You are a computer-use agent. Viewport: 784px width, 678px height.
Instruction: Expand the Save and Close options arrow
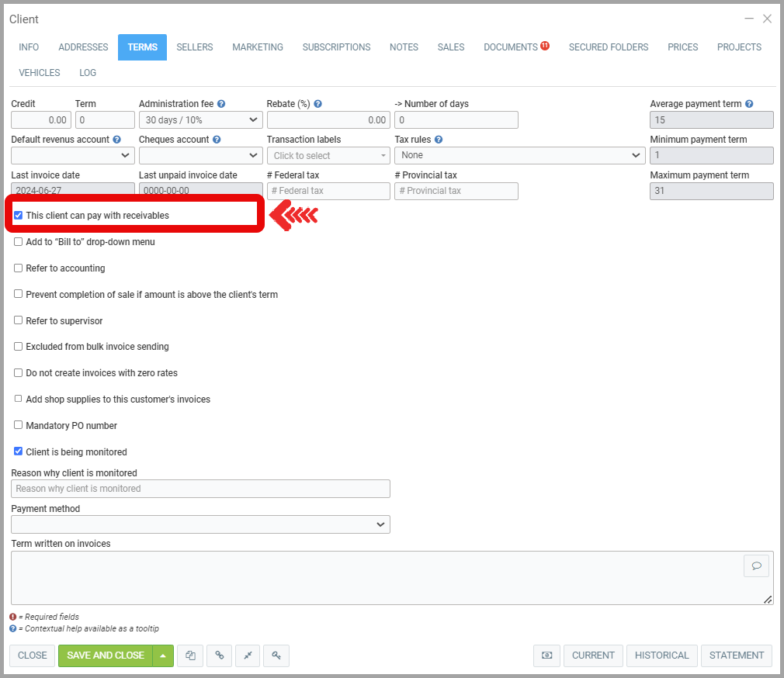162,656
